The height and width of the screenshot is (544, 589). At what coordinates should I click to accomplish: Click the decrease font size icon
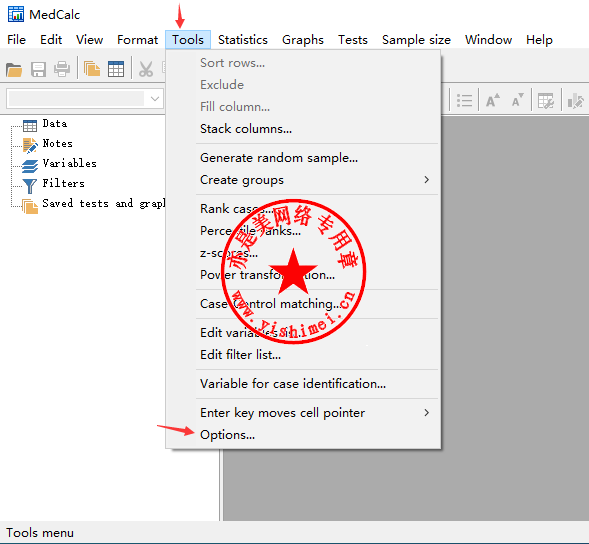pos(518,100)
